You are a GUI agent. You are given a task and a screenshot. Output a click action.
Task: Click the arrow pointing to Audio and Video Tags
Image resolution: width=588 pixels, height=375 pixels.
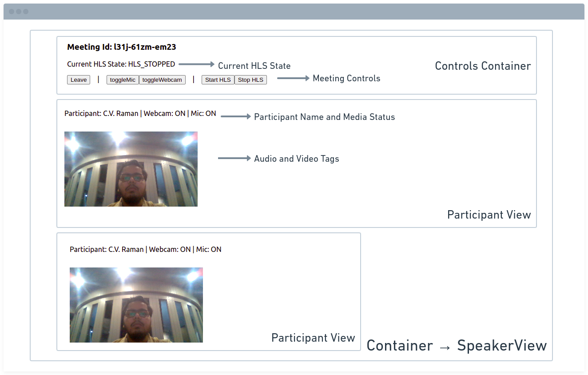234,158
